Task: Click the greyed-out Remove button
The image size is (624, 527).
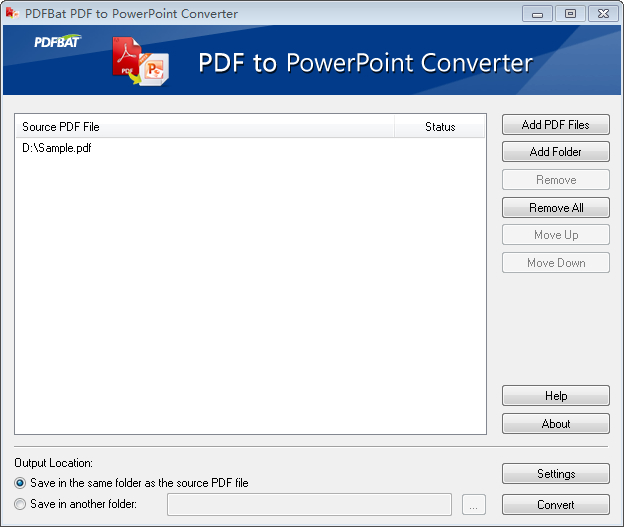Action: pos(556,180)
